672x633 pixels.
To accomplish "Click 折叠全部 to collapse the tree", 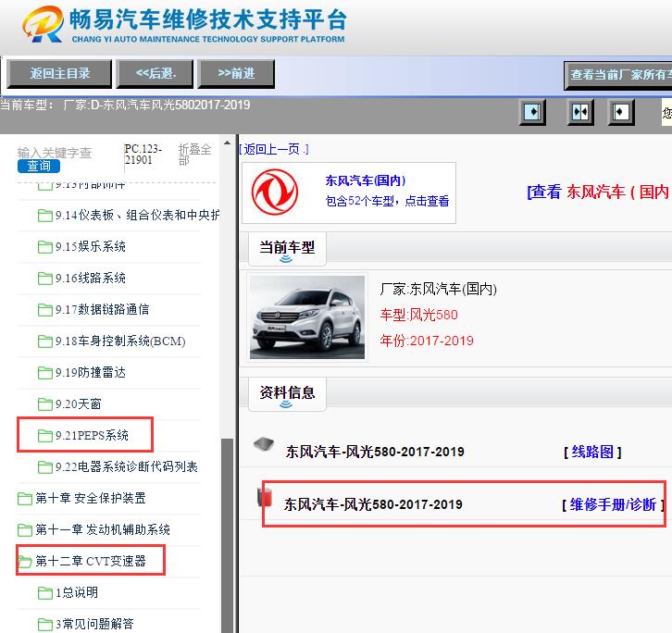I will pyautogui.click(x=195, y=155).
